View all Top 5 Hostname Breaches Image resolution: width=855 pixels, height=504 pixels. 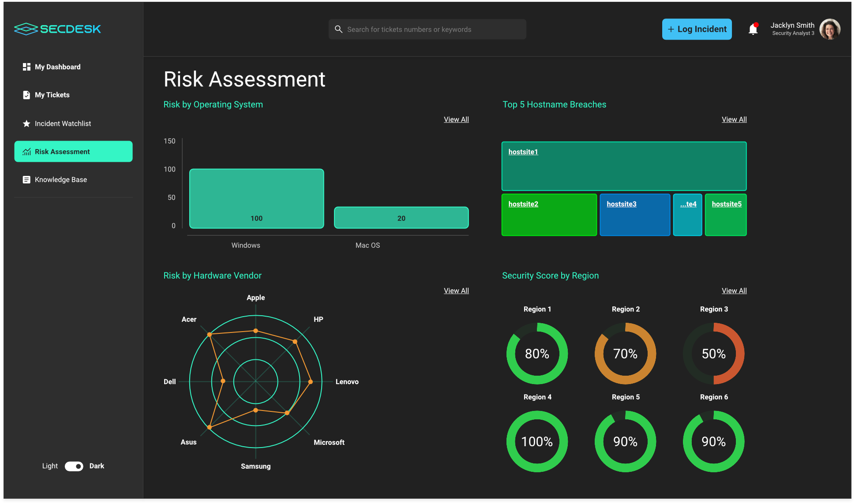click(x=734, y=119)
